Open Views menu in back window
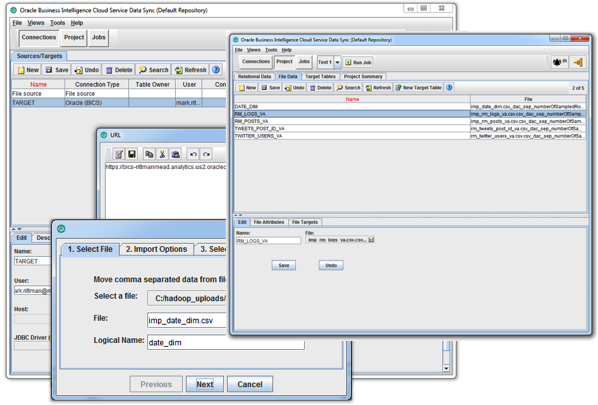Screen dimensions: 598x405 tap(36, 23)
